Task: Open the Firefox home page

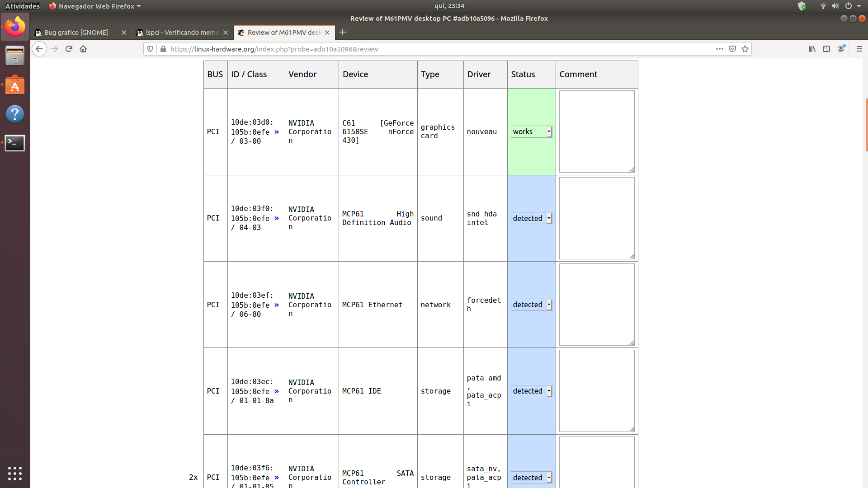Action: pyautogui.click(x=83, y=49)
